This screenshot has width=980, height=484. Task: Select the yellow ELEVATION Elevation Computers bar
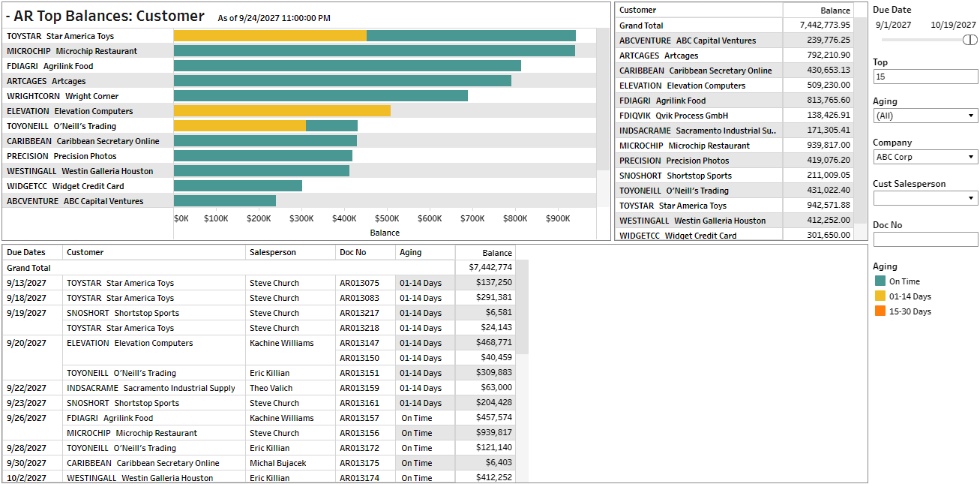(x=282, y=111)
